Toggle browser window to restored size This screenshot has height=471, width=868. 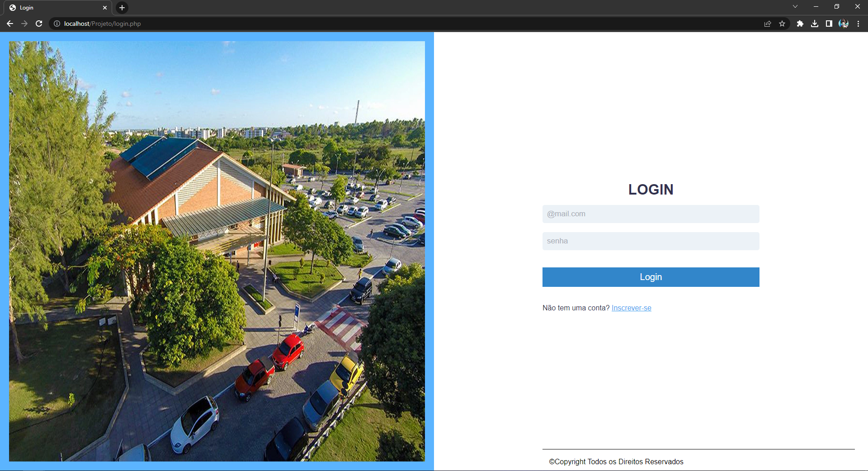click(837, 6)
